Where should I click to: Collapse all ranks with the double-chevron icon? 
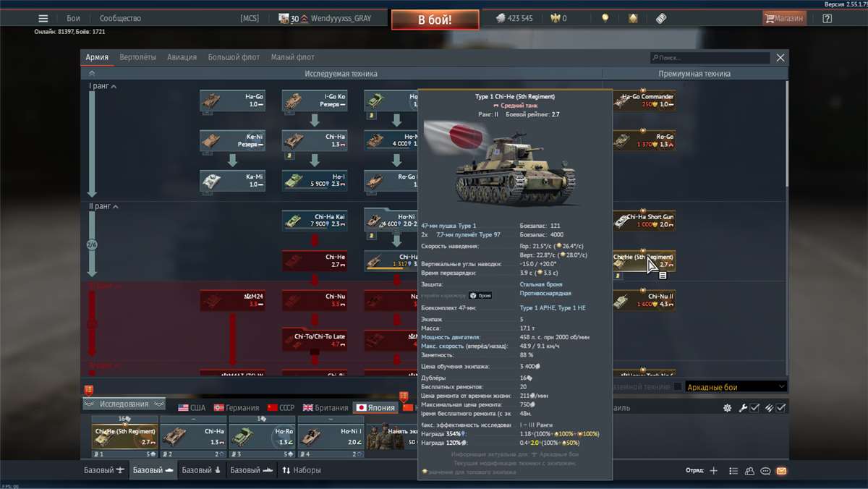pos(92,73)
